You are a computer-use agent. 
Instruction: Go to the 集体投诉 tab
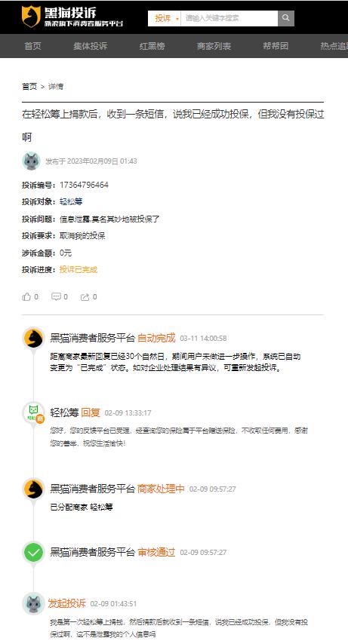[x=91, y=46]
